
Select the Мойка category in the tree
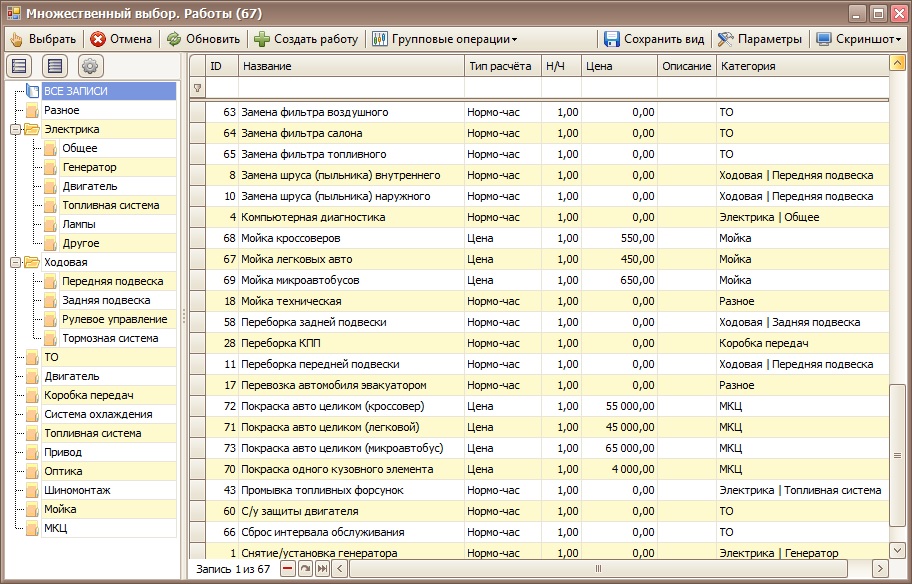point(59,509)
